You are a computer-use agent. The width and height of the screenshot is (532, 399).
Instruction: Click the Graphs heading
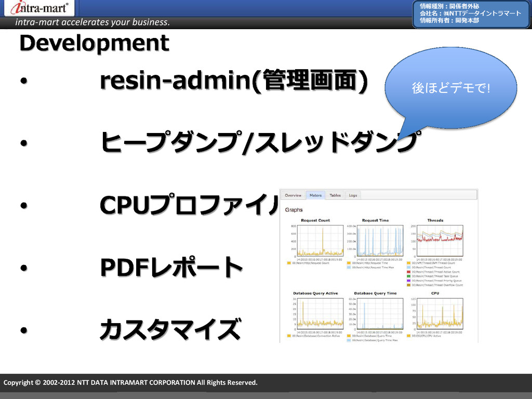[x=294, y=210]
